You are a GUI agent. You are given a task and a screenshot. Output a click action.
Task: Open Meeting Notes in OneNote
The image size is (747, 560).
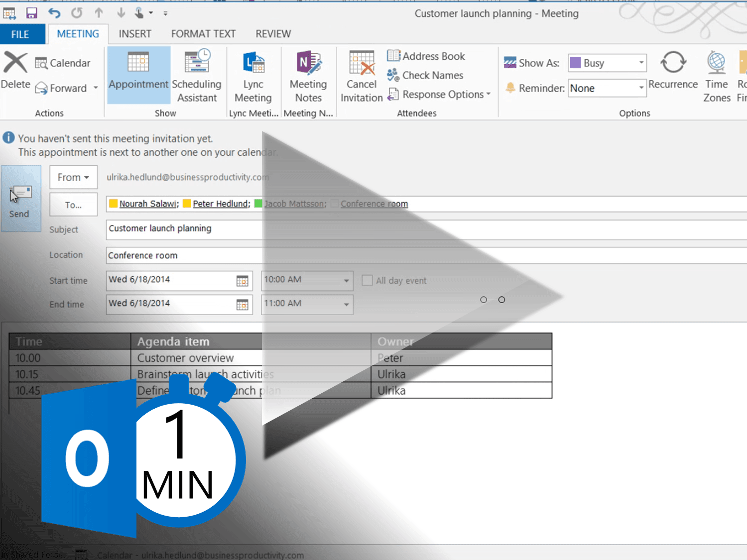pos(308,77)
